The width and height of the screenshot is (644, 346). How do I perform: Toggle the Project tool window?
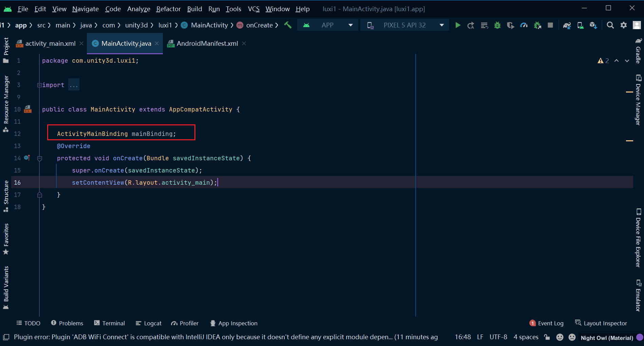click(6, 50)
